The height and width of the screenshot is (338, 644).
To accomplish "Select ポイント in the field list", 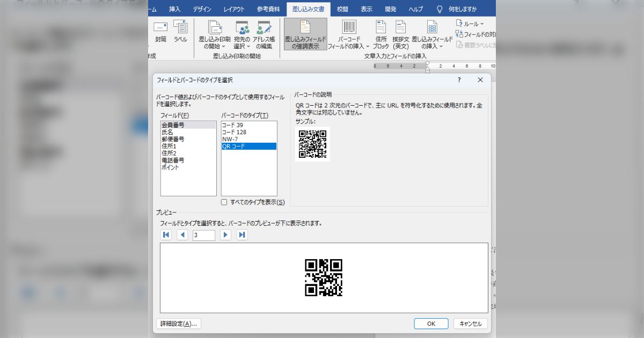I will pyautogui.click(x=188, y=167).
